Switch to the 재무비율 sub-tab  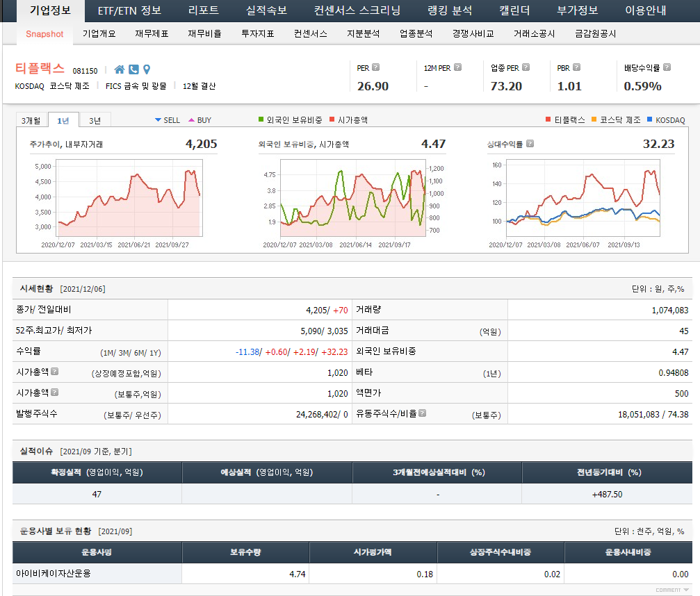click(204, 34)
